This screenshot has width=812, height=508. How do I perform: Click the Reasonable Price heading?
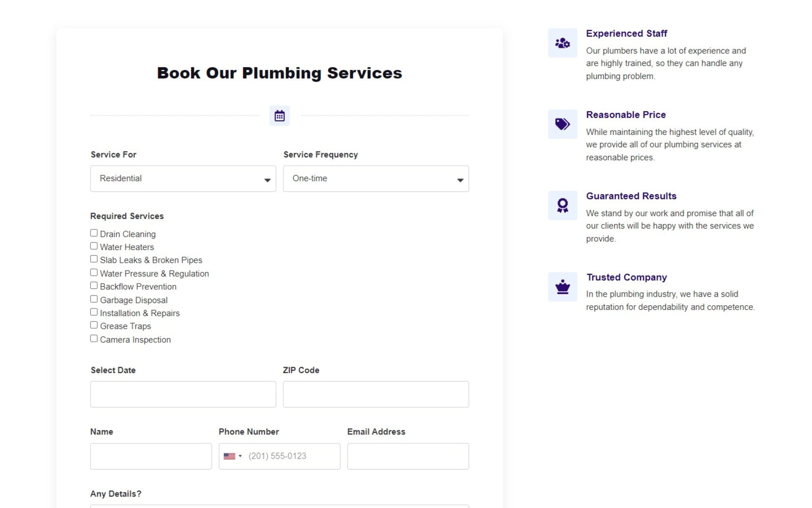[626, 115]
